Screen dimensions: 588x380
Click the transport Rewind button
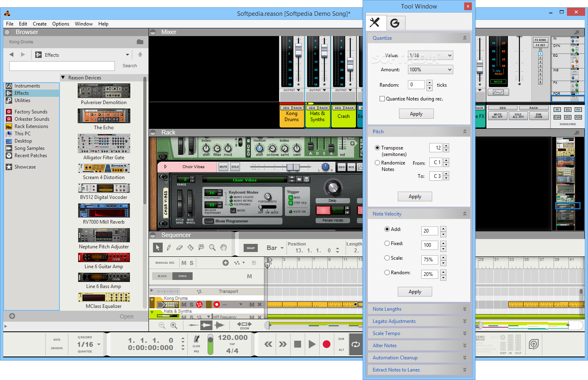coord(268,344)
